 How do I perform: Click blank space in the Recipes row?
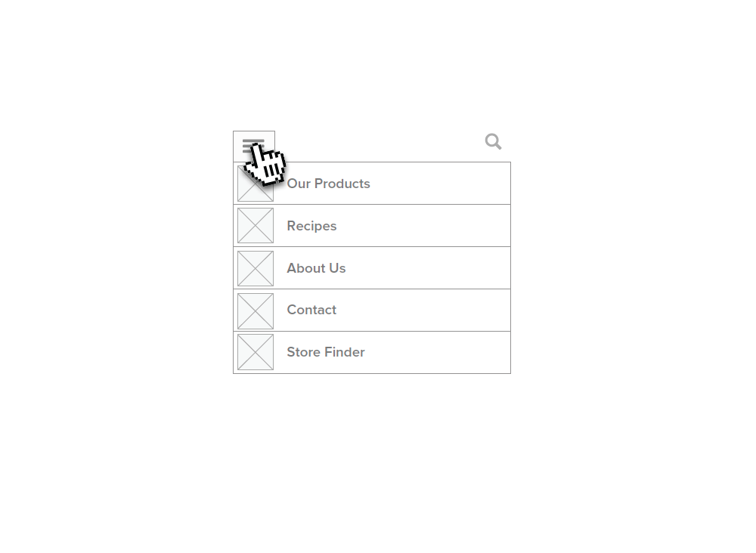[x=424, y=226]
